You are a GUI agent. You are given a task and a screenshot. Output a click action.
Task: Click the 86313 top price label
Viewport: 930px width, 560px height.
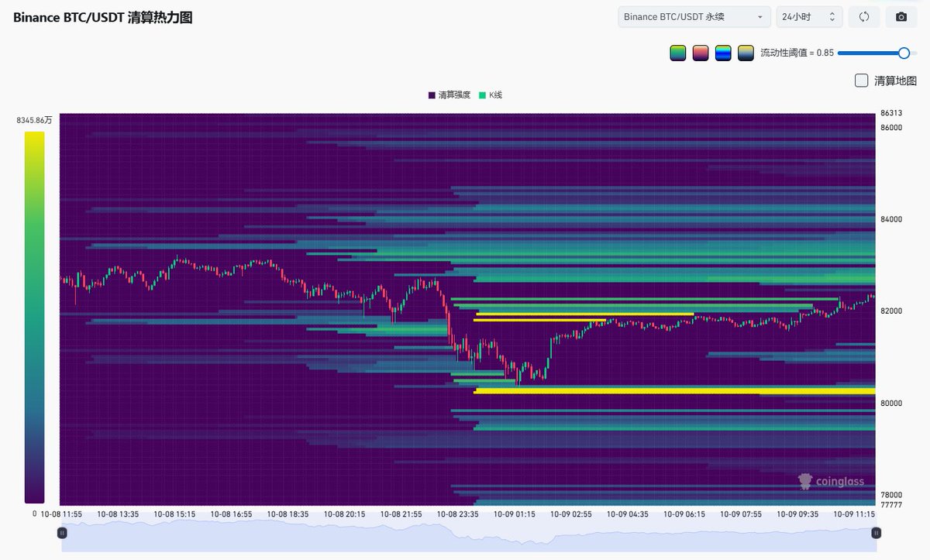891,113
